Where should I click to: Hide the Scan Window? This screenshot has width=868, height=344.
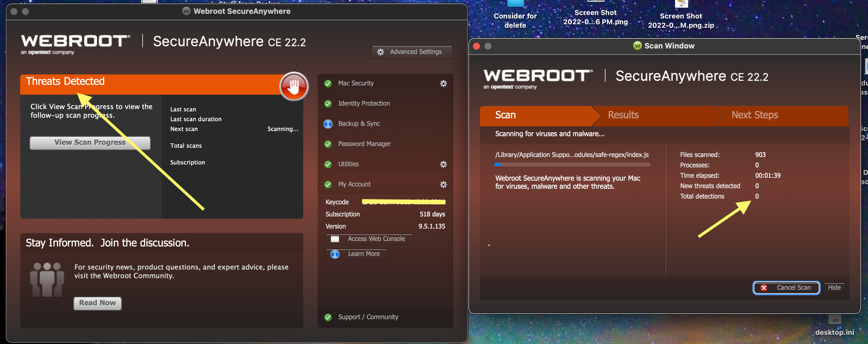(x=834, y=288)
